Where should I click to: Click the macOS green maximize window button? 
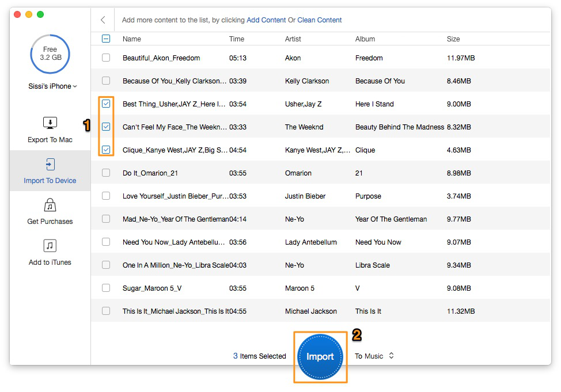(40, 14)
